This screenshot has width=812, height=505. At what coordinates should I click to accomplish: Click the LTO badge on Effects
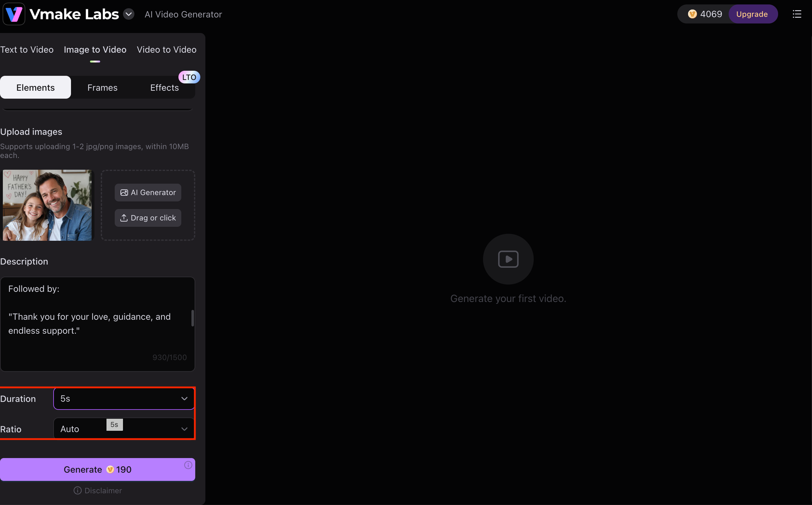point(189,77)
